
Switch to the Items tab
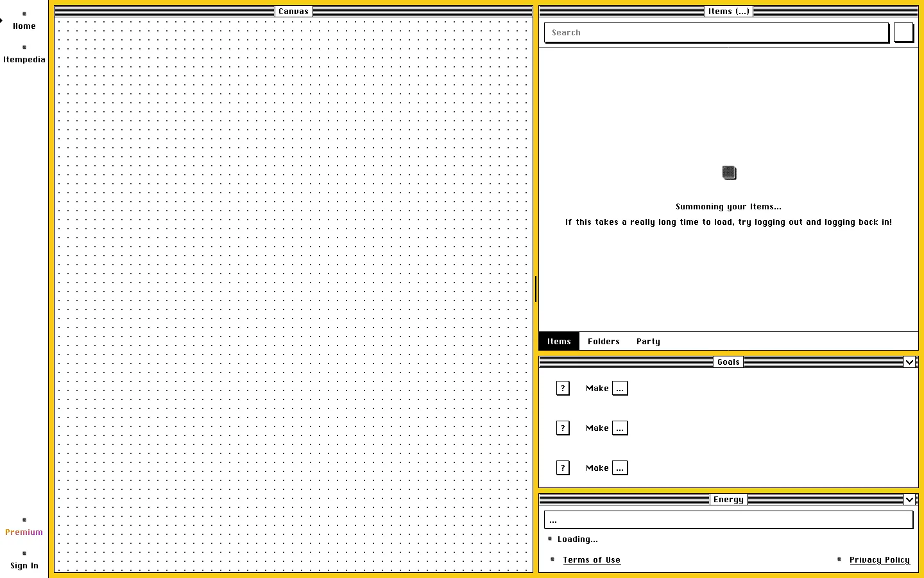coord(559,342)
